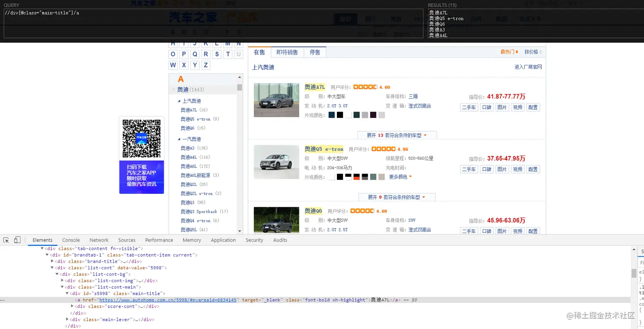Open the highlighted 奥迪Q5 e-tron title link
This screenshot has height=329, width=644.
[x=324, y=149]
